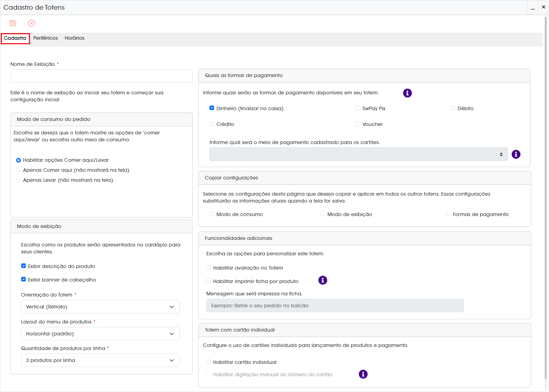
Task: Click info icon beside payment forms description
Action: [407, 93]
